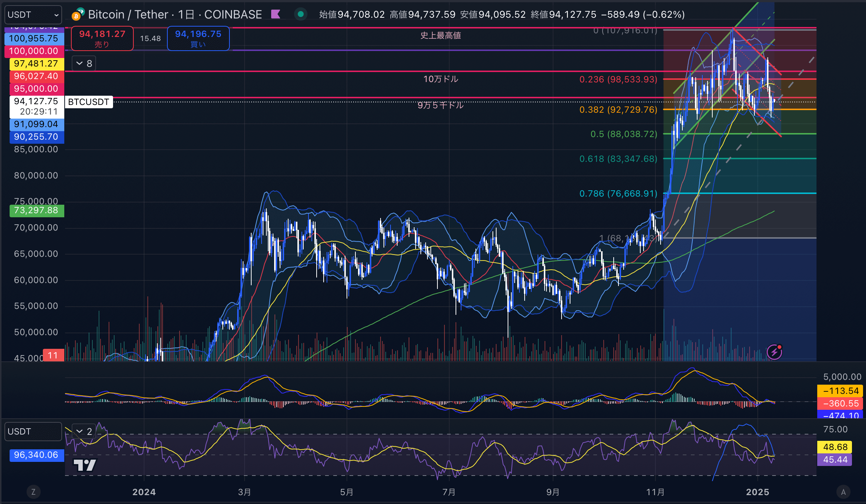Click the 7月 time axis label
Image resolution: width=866 pixels, height=504 pixels.
coord(449,492)
